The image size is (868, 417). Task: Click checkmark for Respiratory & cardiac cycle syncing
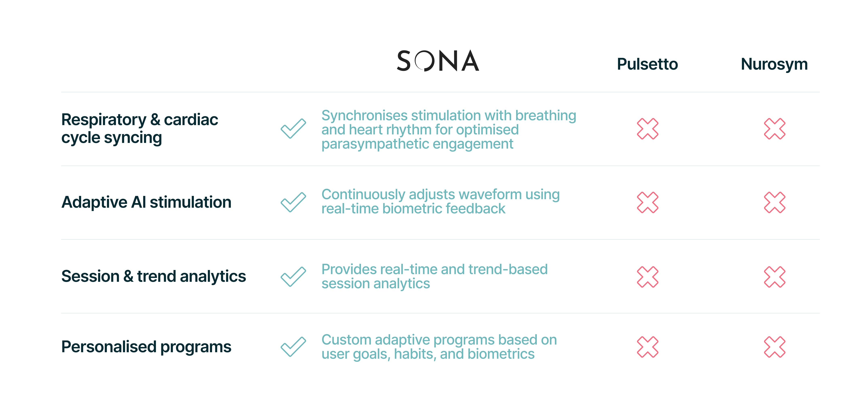pyautogui.click(x=293, y=128)
